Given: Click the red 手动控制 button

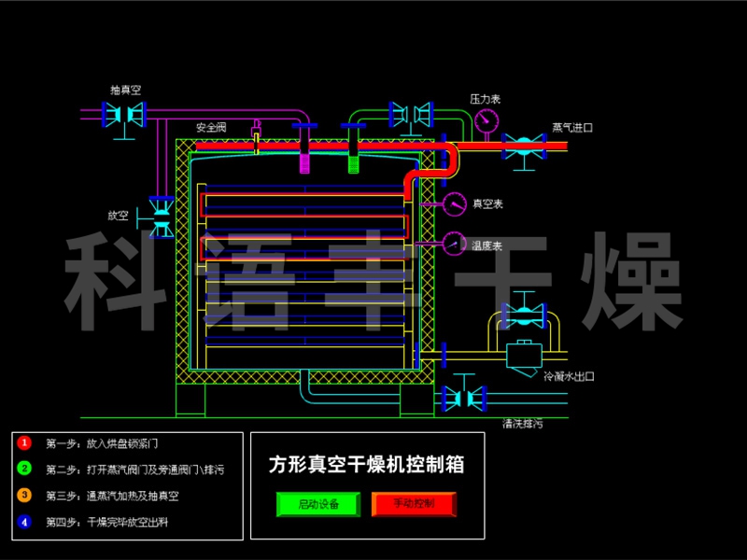Looking at the screenshot, I should 414,504.
